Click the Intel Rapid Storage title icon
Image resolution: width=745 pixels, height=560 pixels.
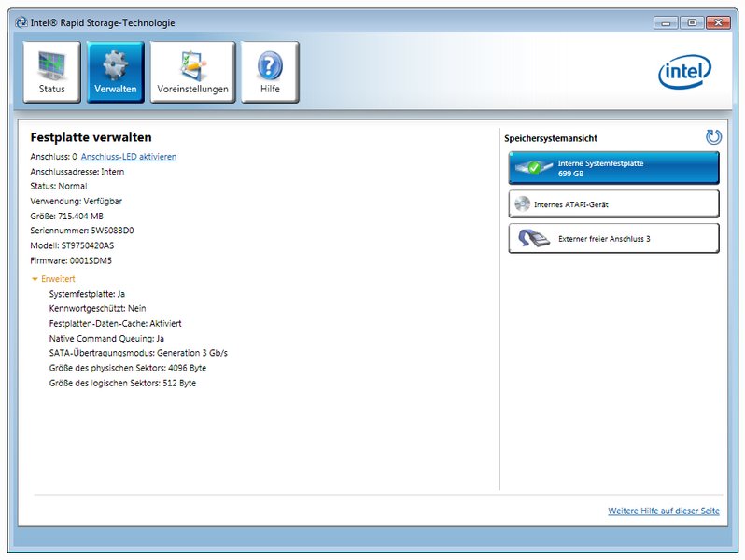tap(21, 22)
